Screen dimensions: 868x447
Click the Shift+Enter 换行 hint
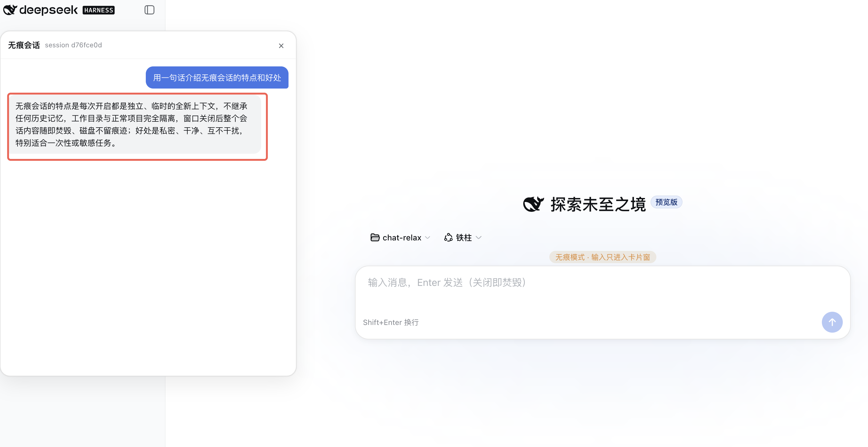[x=391, y=322]
